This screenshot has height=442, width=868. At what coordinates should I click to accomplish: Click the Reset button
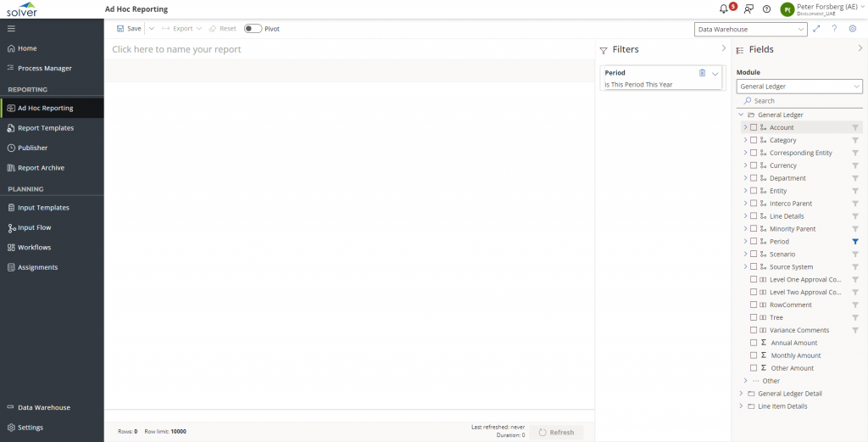tap(222, 29)
